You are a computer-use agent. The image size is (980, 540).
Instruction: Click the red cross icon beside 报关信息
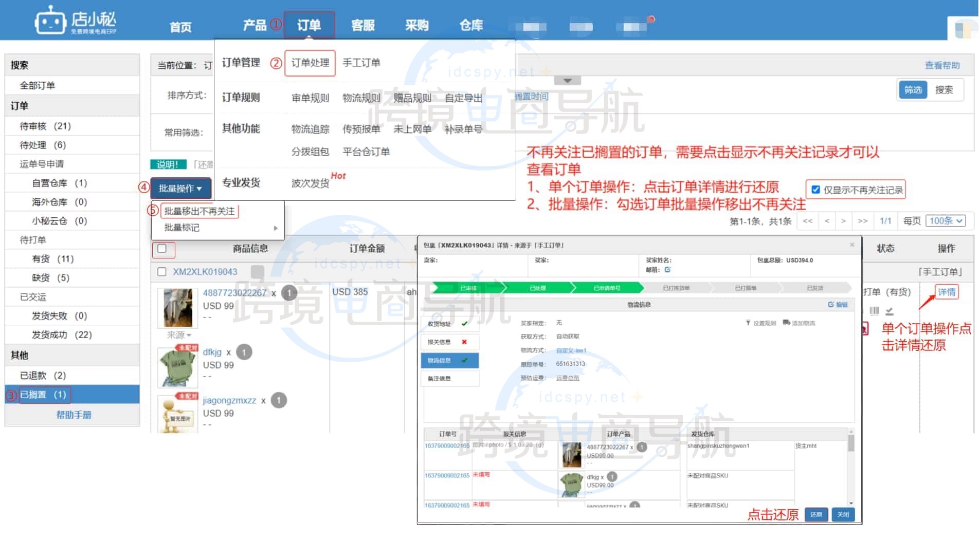(465, 342)
